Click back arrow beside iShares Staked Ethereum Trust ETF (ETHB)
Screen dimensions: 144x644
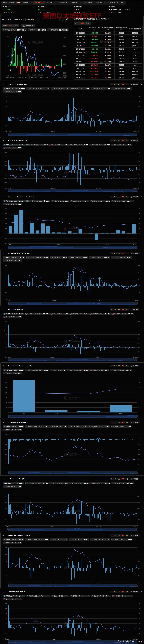[x=3, y=197]
